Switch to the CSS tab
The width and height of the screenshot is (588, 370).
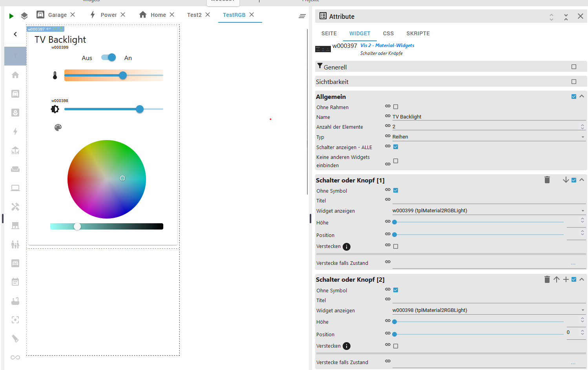[388, 33]
